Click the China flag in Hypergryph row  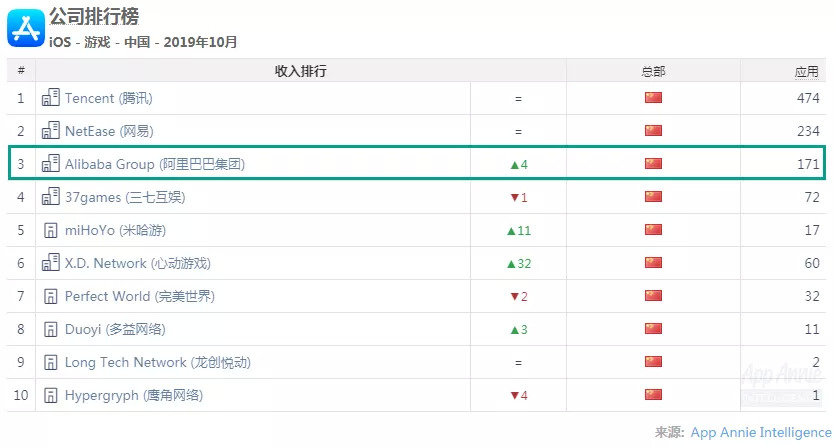click(653, 395)
